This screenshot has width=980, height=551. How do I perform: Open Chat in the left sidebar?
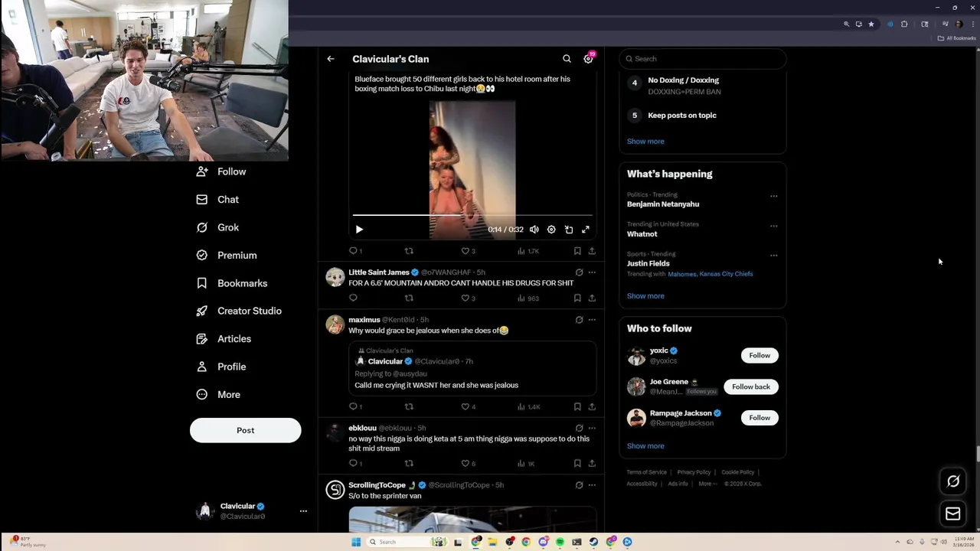218,200
